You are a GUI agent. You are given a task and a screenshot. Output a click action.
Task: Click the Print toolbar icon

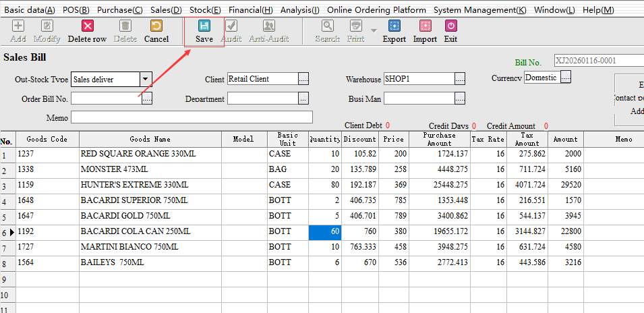(355, 26)
